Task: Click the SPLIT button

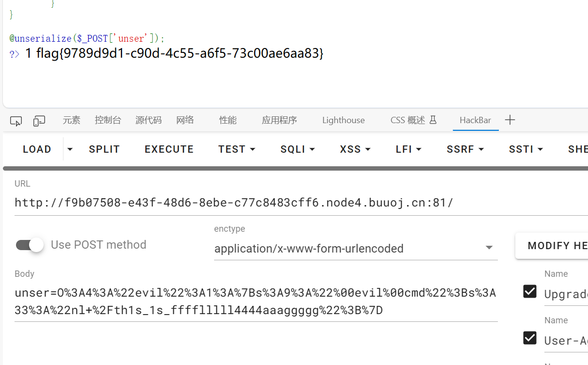Action: pos(104,149)
